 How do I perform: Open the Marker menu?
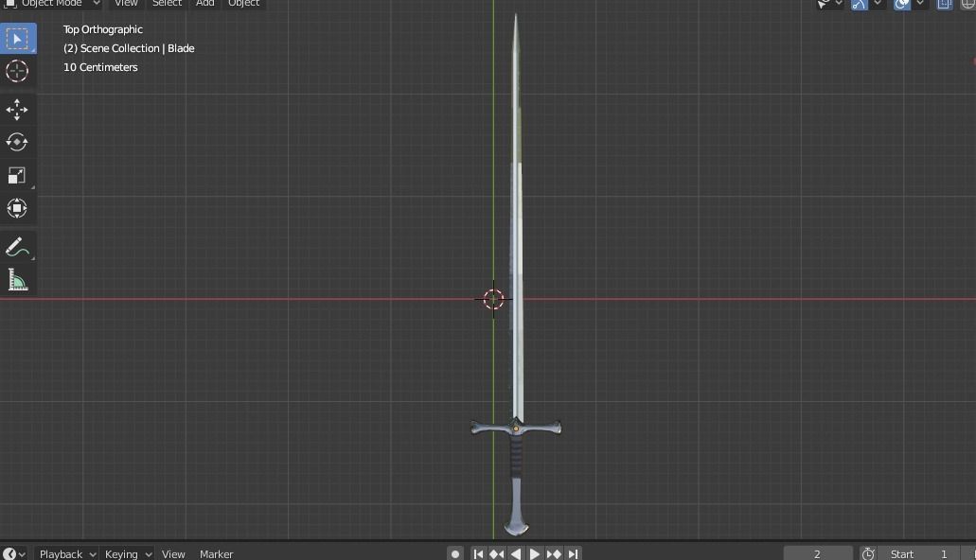(x=216, y=553)
